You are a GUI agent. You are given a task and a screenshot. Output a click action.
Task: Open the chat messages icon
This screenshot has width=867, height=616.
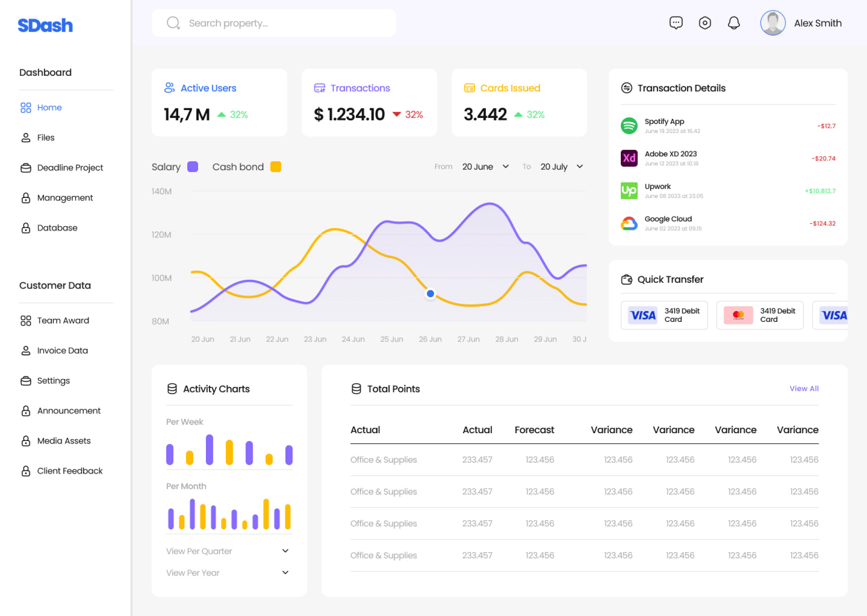676,23
